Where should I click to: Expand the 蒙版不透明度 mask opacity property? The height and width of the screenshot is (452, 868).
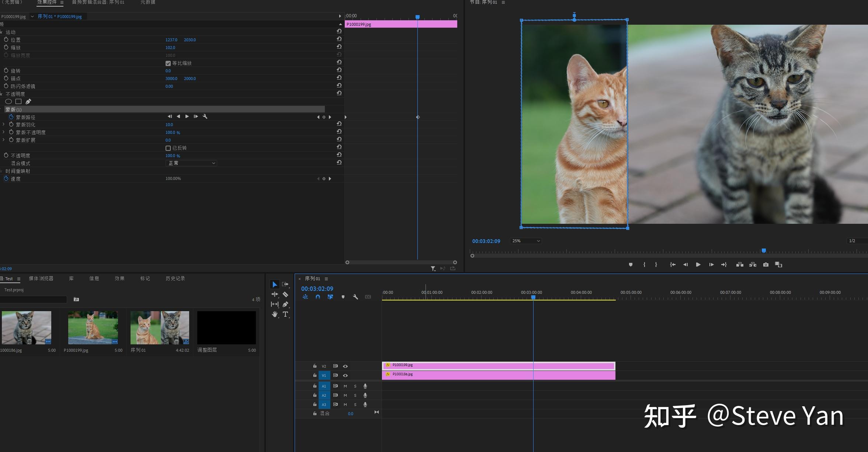click(x=4, y=132)
